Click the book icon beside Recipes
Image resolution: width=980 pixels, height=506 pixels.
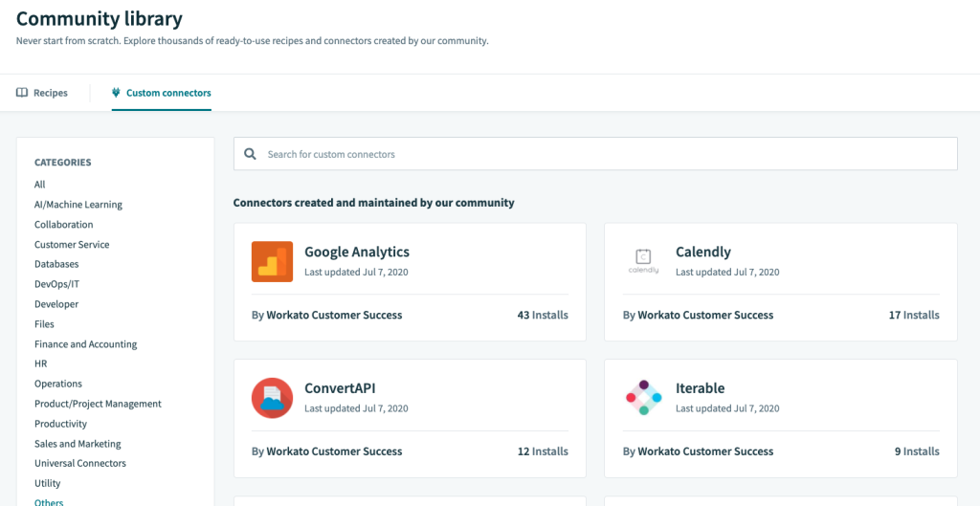22,93
